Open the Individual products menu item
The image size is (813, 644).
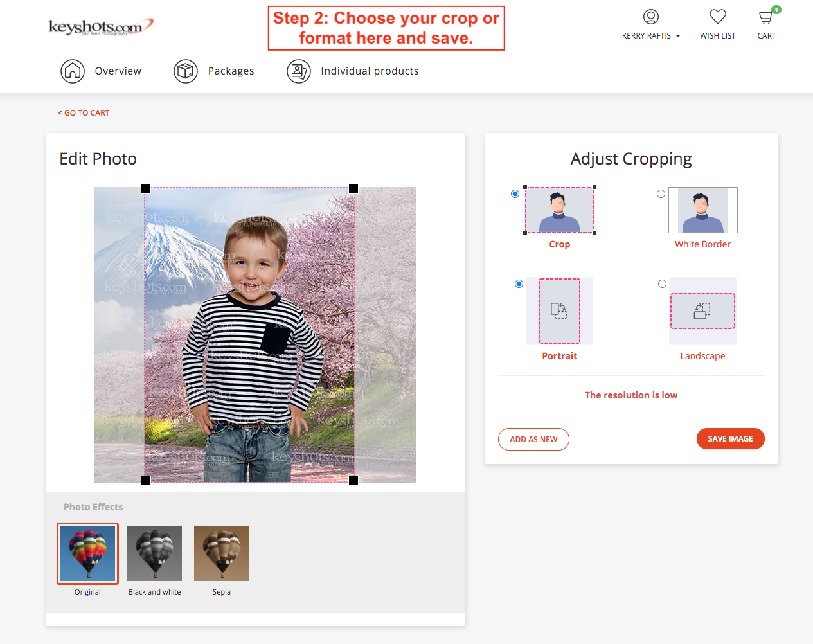pyautogui.click(x=370, y=71)
